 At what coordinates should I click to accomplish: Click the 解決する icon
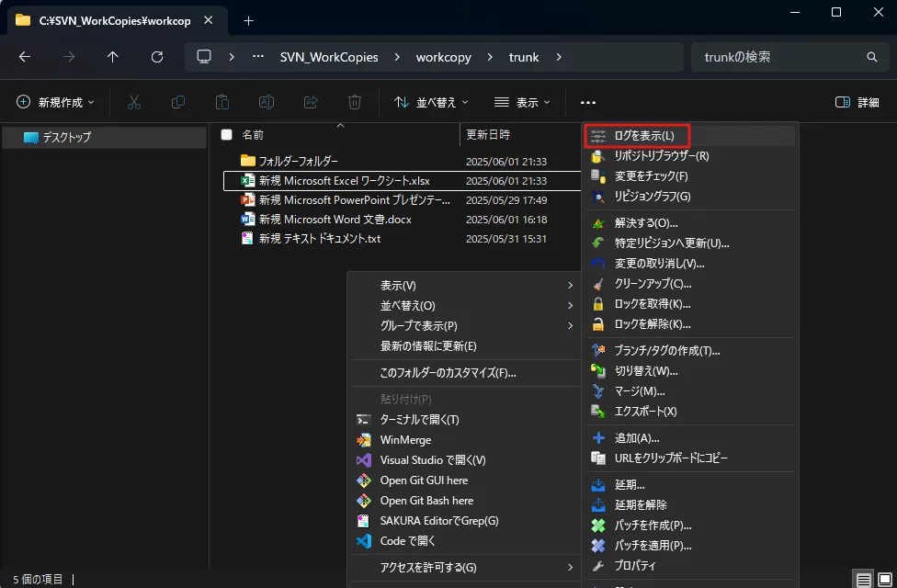(x=597, y=223)
